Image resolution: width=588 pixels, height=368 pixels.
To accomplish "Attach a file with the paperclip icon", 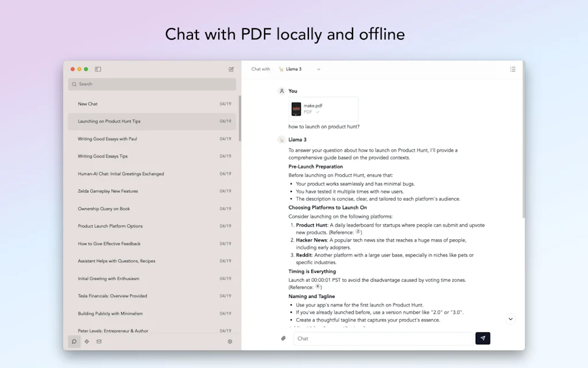I will coord(283,338).
